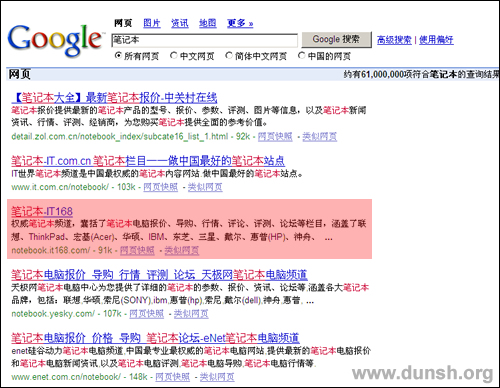Screen dimensions: 500x388
Task: Open the 笔记本-IT.com.cn result title
Action: point(148,161)
